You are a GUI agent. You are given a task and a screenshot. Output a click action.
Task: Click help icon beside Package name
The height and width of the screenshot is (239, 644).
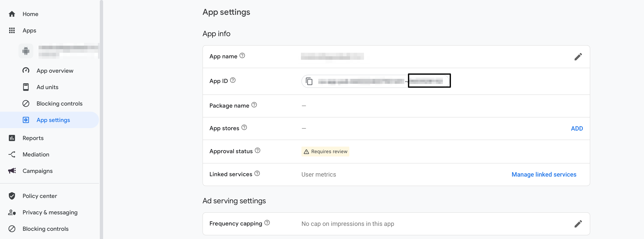[x=254, y=105]
